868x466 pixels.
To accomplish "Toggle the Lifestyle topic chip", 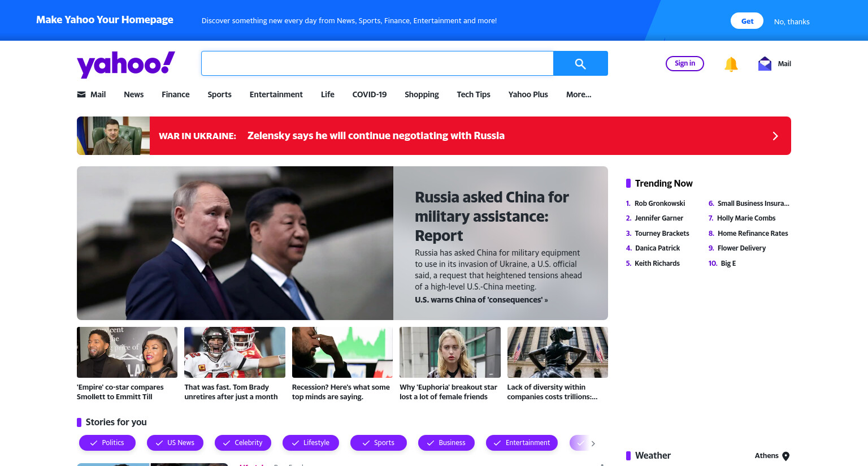I will tap(311, 443).
